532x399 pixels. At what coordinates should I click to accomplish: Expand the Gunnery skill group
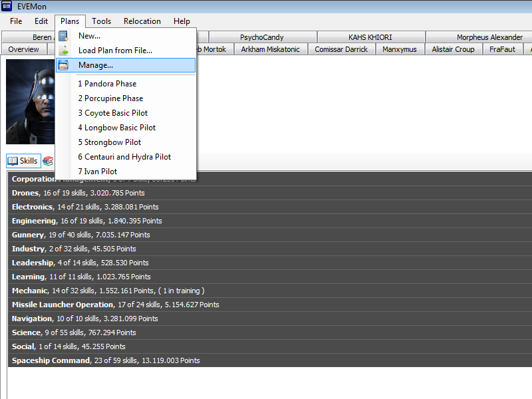270,235
